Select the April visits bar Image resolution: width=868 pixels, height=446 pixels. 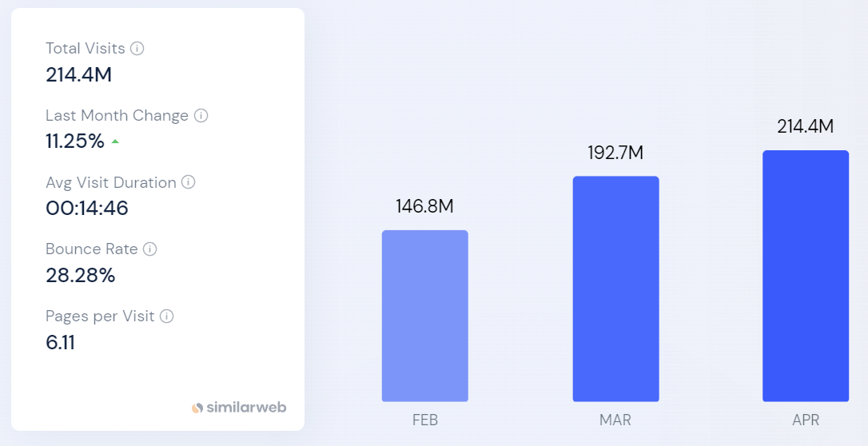[x=805, y=276]
